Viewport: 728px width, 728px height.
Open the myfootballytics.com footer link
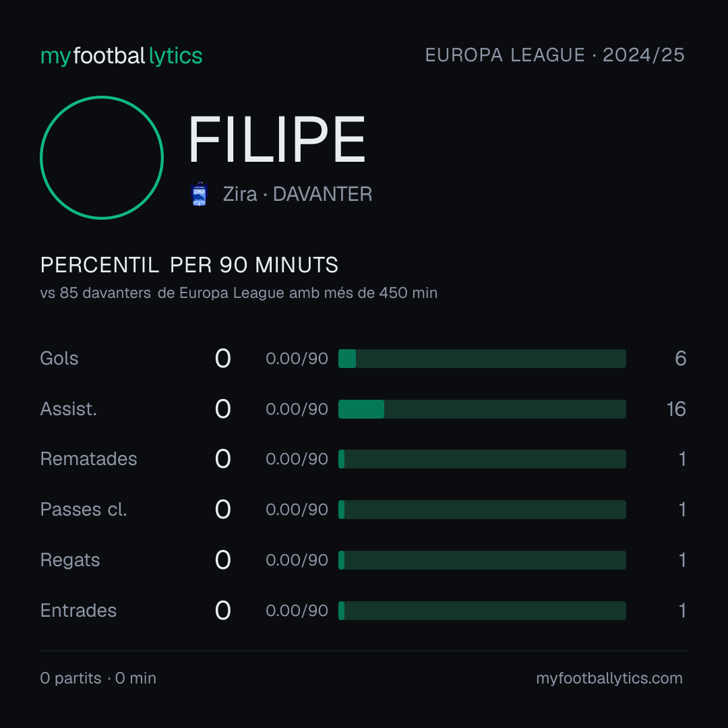click(609, 678)
